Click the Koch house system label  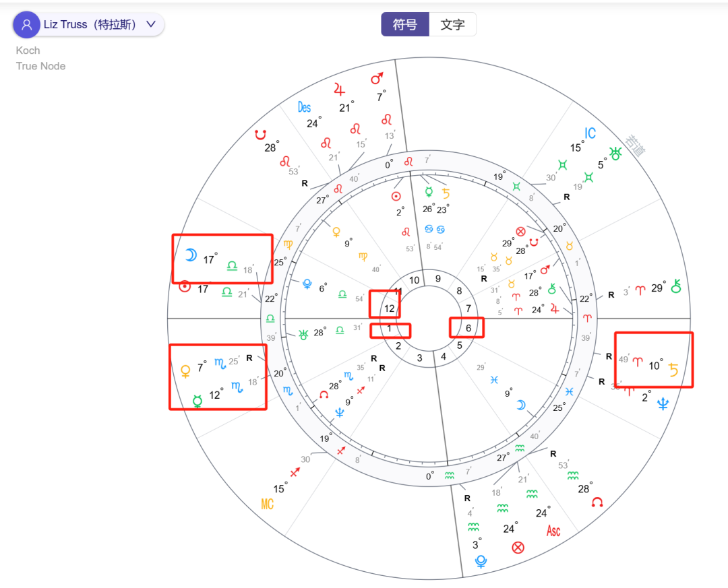pyautogui.click(x=28, y=50)
